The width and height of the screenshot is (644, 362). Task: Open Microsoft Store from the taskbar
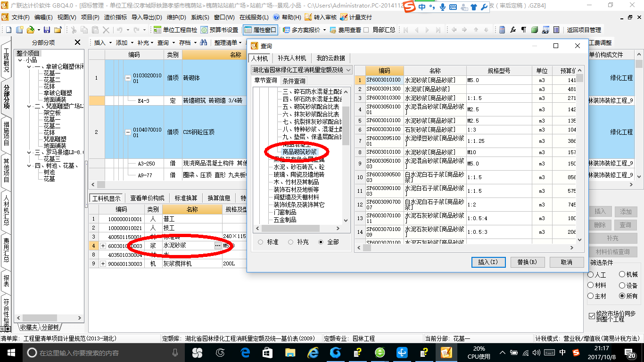267,353
